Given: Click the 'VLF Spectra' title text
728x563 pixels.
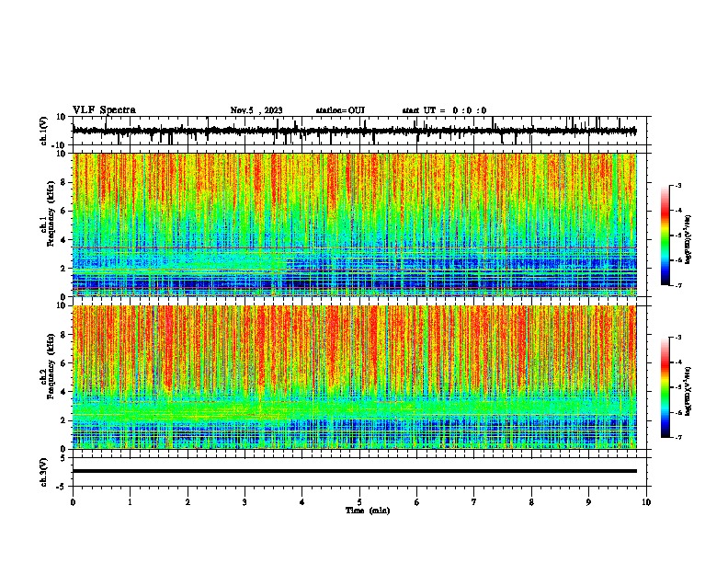Looking at the screenshot, I should tap(104, 110).
